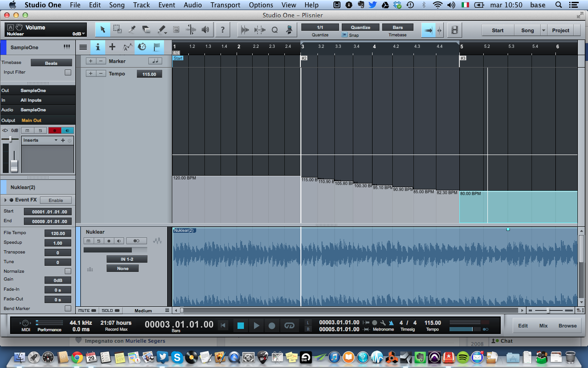Toggle the Inspector info icon
588x368 pixels.
tap(97, 47)
